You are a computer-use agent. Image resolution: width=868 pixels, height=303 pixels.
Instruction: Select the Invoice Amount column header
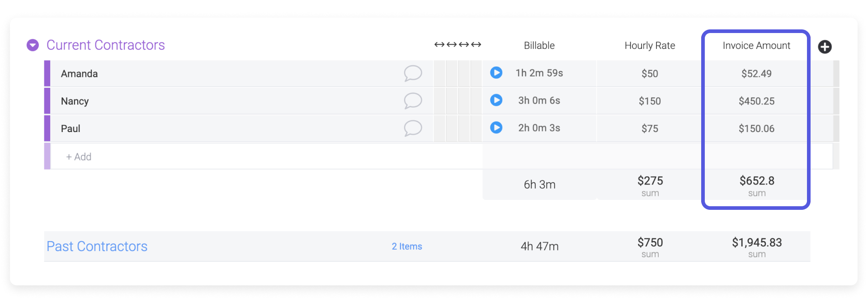[756, 46]
